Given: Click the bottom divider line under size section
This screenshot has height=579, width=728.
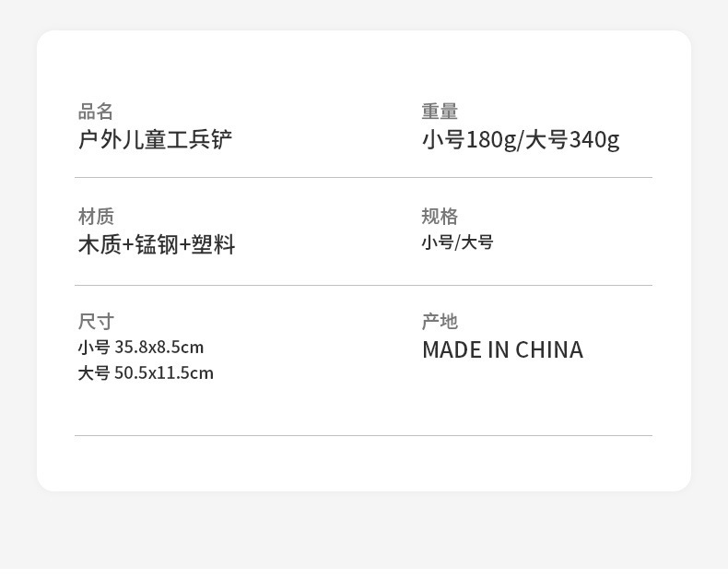Looking at the screenshot, I should (x=363, y=436).
